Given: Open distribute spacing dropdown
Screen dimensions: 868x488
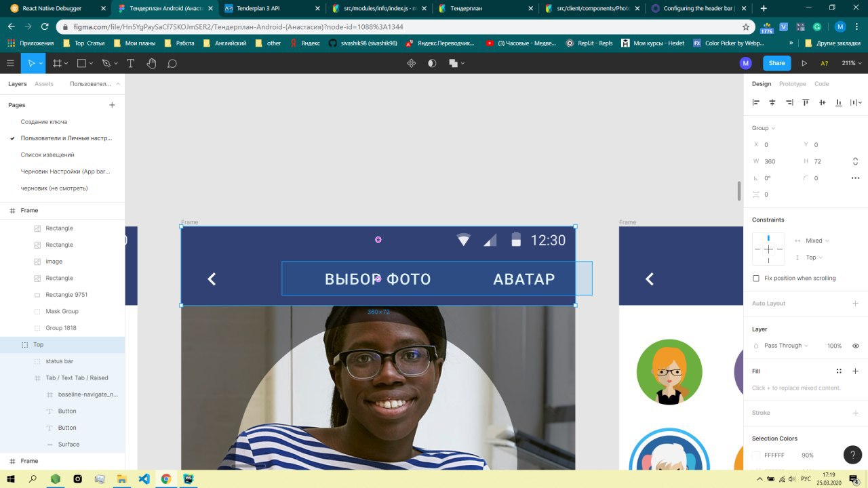Looking at the screenshot, I should click(856, 102).
